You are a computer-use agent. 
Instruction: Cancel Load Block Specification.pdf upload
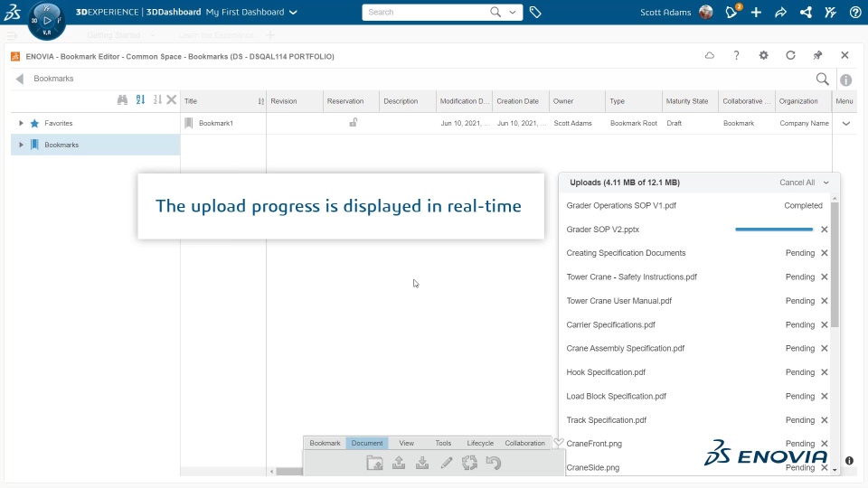tap(825, 396)
